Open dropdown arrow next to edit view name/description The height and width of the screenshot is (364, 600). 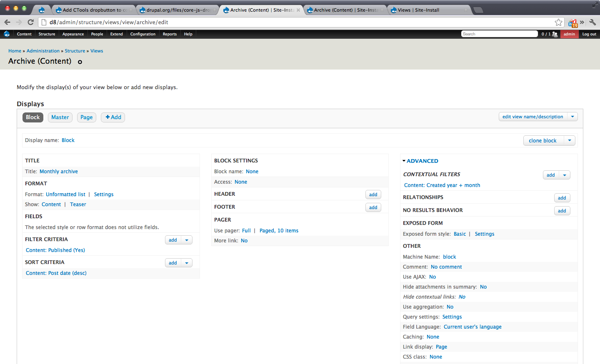pyautogui.click(x=572, y=117)
